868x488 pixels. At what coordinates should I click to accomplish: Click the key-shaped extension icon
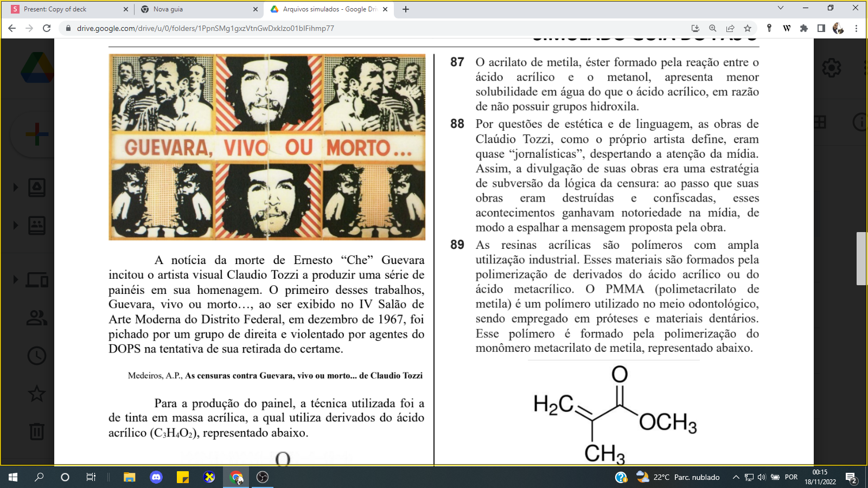pyautogui.click(x=769, y=28)
